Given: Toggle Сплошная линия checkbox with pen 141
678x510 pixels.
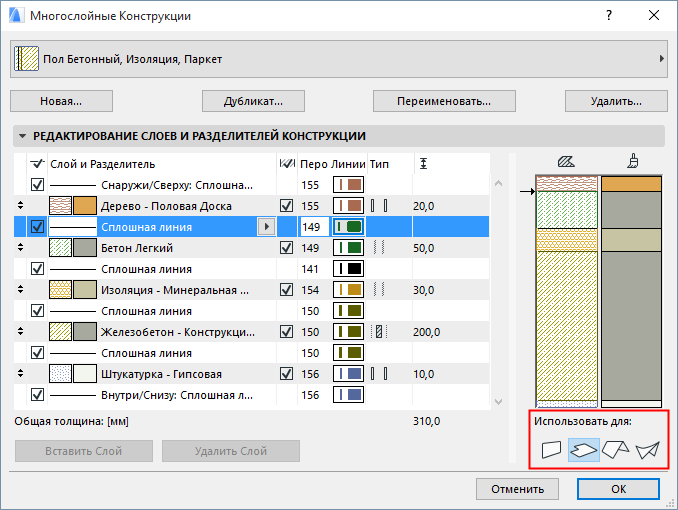Looking at the screenshot, I should point(38,269).
